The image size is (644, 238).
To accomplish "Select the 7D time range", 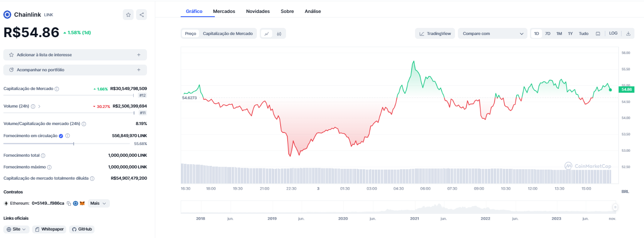I will (x=548, y=34).
